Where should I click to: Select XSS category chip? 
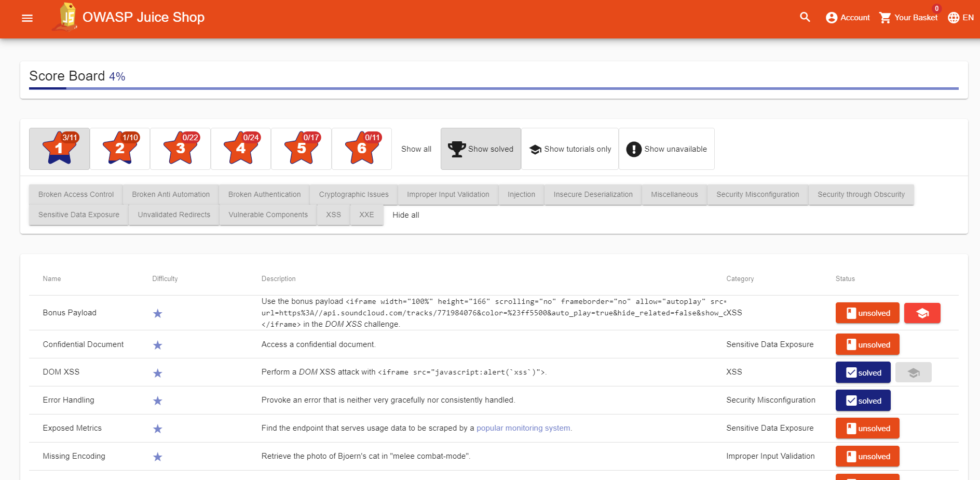click(x=333, y=215)
